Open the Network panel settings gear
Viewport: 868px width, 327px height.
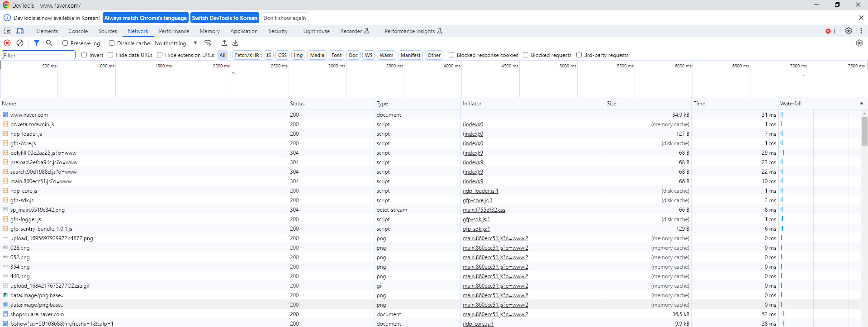(859, 43)
